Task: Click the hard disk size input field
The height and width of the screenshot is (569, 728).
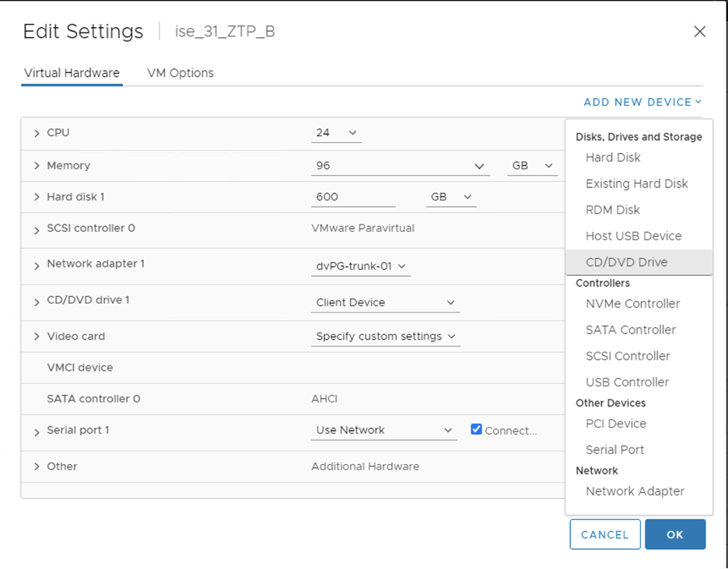Action: [352, 197]
